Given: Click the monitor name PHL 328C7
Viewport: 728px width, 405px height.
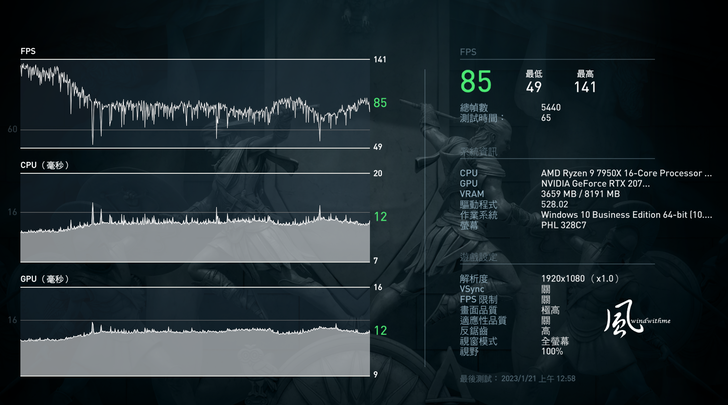Looking at the screenshot, I should (x=564, y=225).
